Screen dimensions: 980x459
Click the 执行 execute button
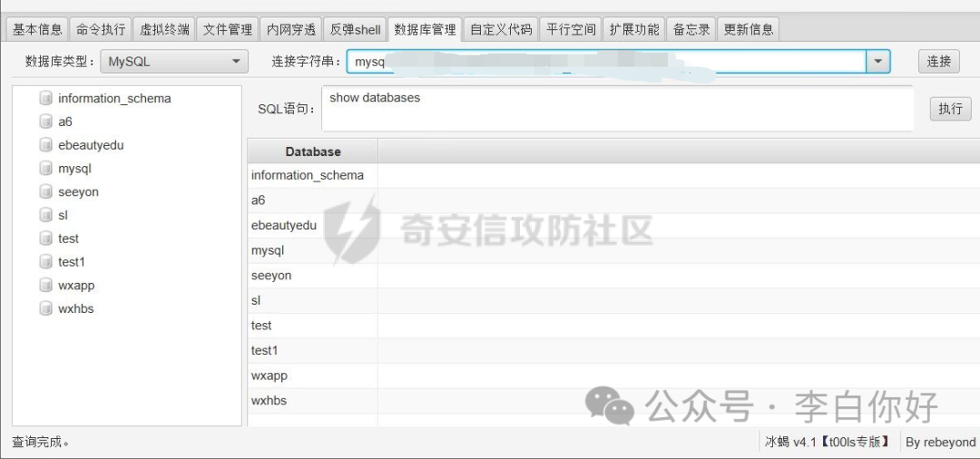951,109
